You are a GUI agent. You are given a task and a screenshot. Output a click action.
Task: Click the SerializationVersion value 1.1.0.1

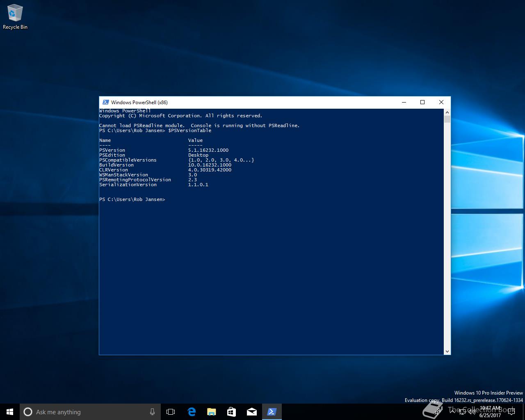198,185
